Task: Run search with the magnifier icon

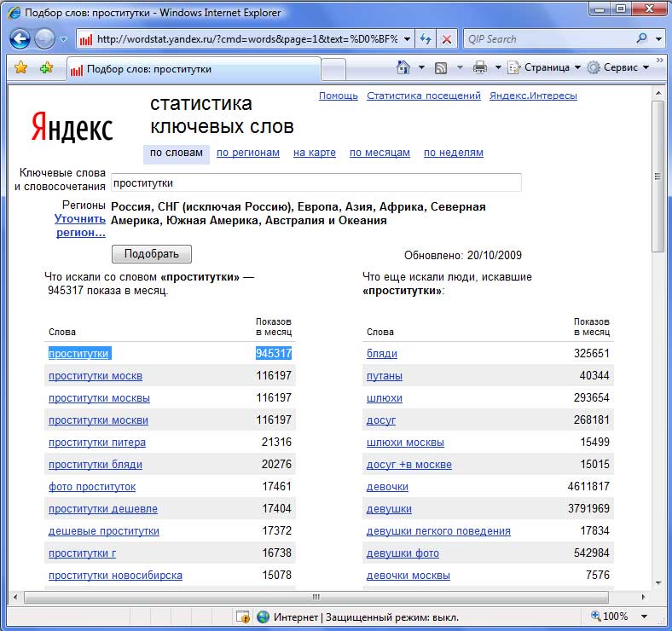Action: [641, 38]
